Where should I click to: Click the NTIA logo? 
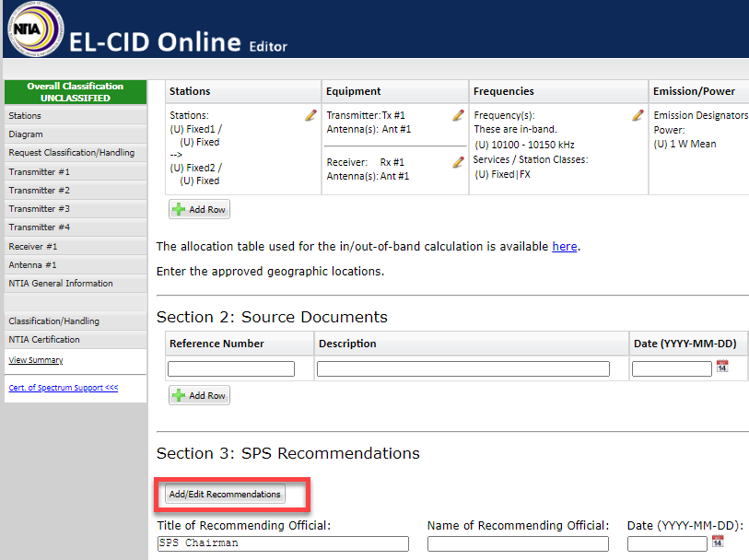pyautogui.click(x=34, y=29)
